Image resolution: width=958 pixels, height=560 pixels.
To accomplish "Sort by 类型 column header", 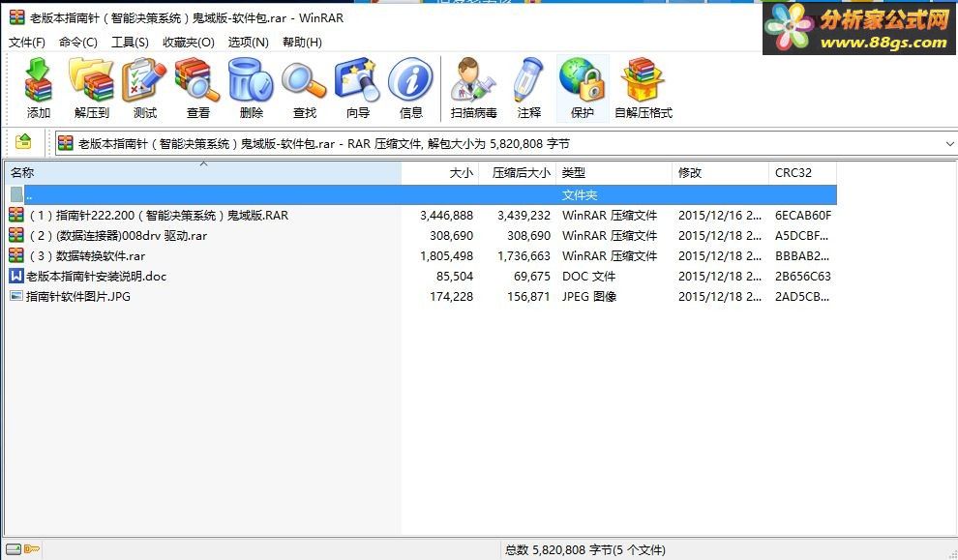I will coord(614,173).
